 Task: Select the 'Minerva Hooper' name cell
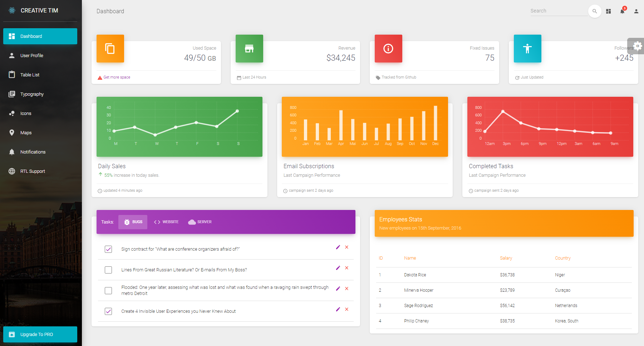pyautogui.click(x=419, y=290)
